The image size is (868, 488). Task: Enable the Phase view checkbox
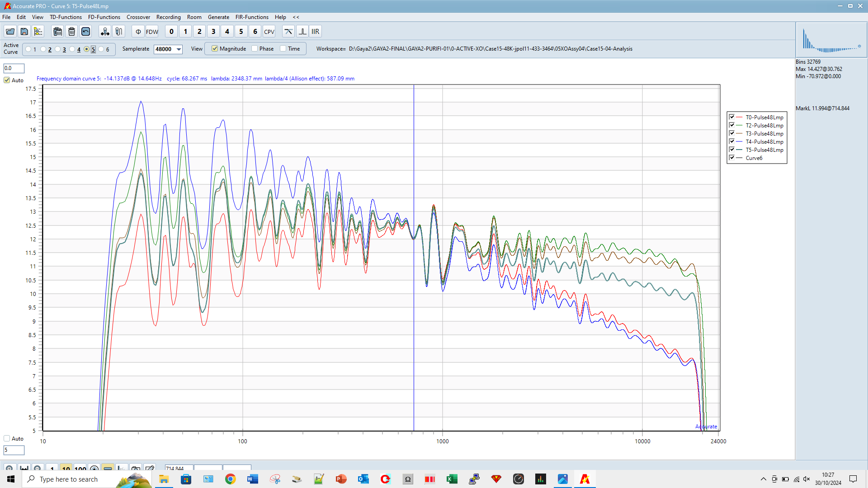[x=255, y=49]
